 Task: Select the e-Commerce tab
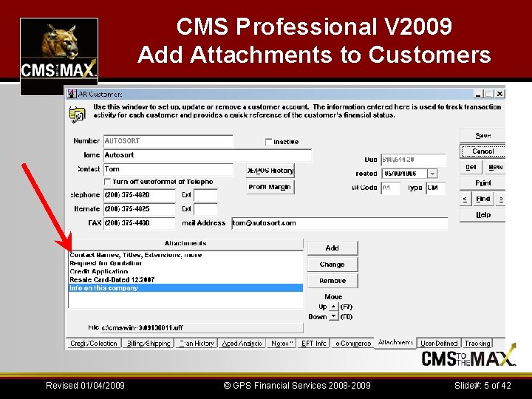pyautogui.click(x=353, y=344)
